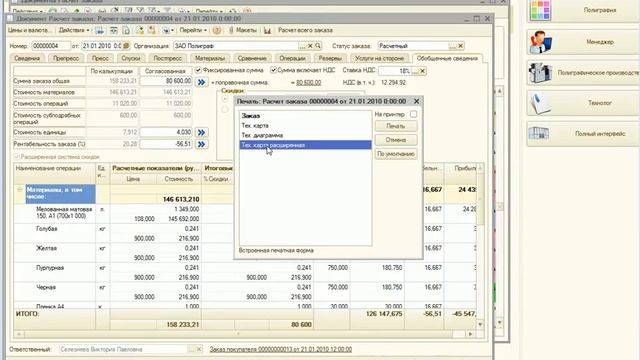Open the Статус заказа selection ellipsis button
This screenshot has width=640, height=360.
pyautogui.click(x=453, y=46)
